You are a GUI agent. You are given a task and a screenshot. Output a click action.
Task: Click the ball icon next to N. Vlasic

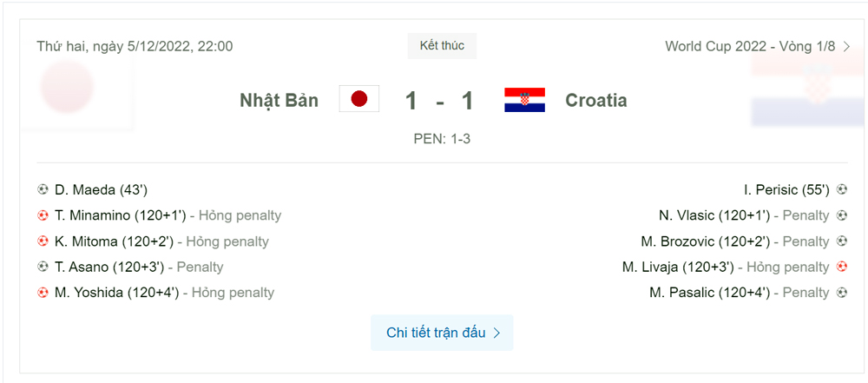pyautogui.click(x=841, y=215)
